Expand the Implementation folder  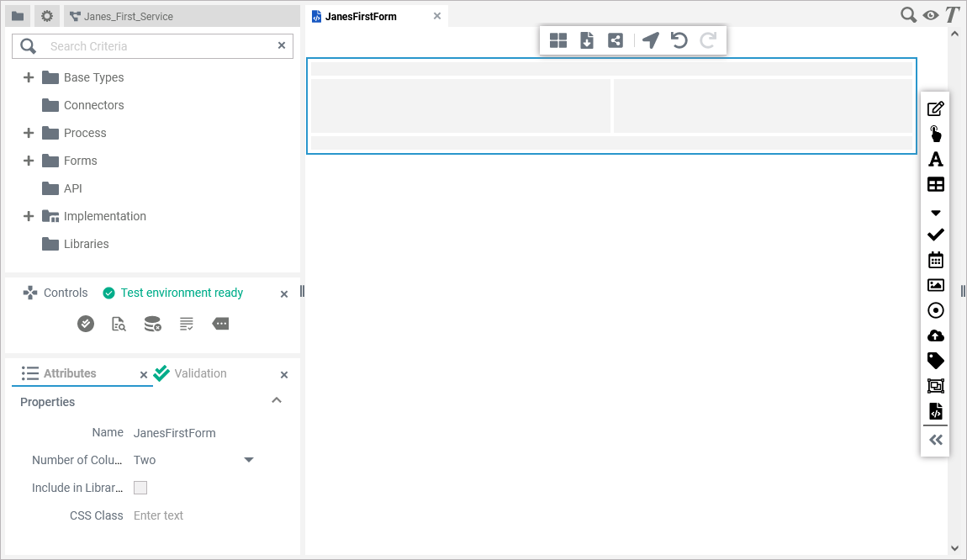pos(28,216)
